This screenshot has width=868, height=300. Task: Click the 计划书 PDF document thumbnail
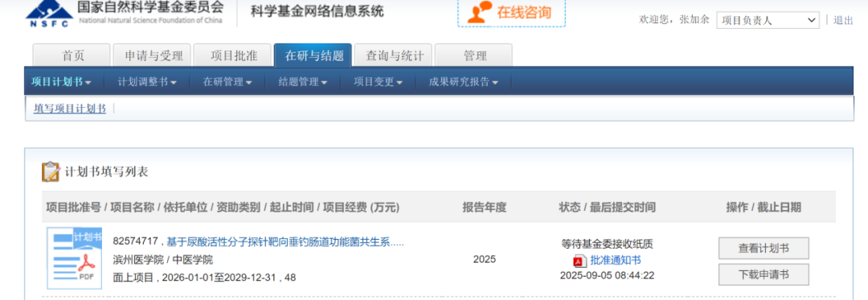tap(75, 258)
